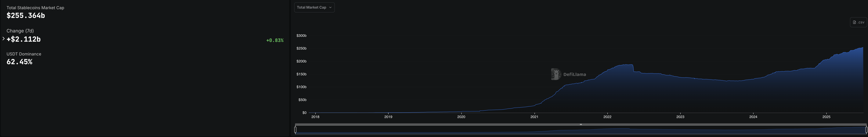Click the $50b y-axis label
Viewport: 868px width, 137px height.
(302, 100)
